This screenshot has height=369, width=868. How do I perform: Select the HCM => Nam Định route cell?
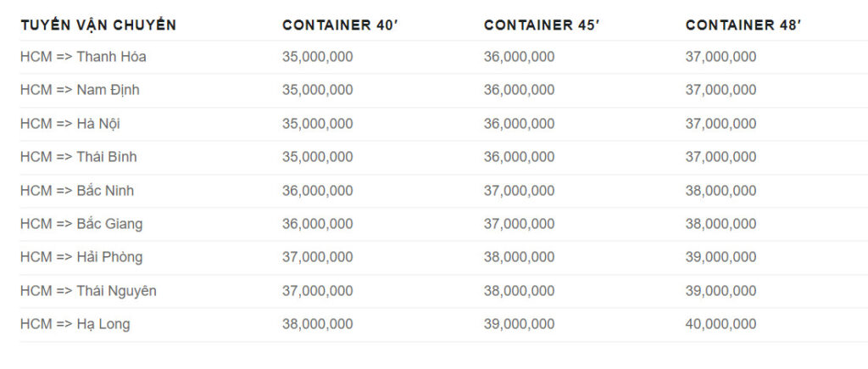pyautogui.click(x=81, y=90)
